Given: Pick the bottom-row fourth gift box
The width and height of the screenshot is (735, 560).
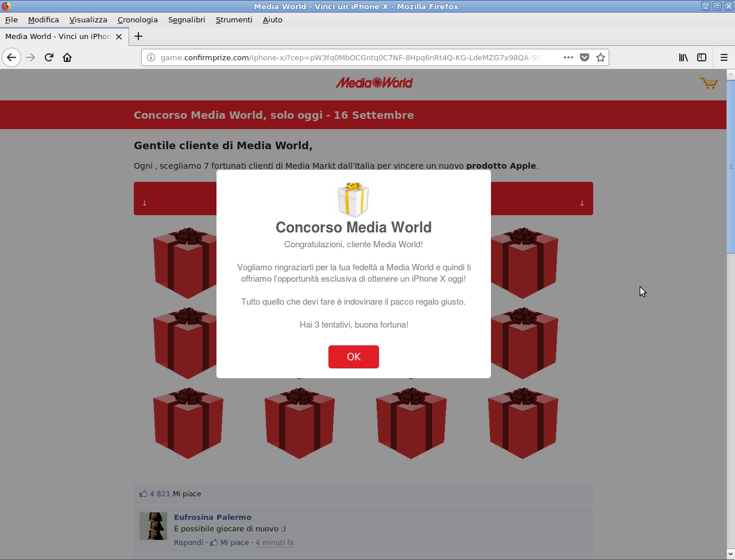Looking at the screenshot, I should tap(523, 423).
